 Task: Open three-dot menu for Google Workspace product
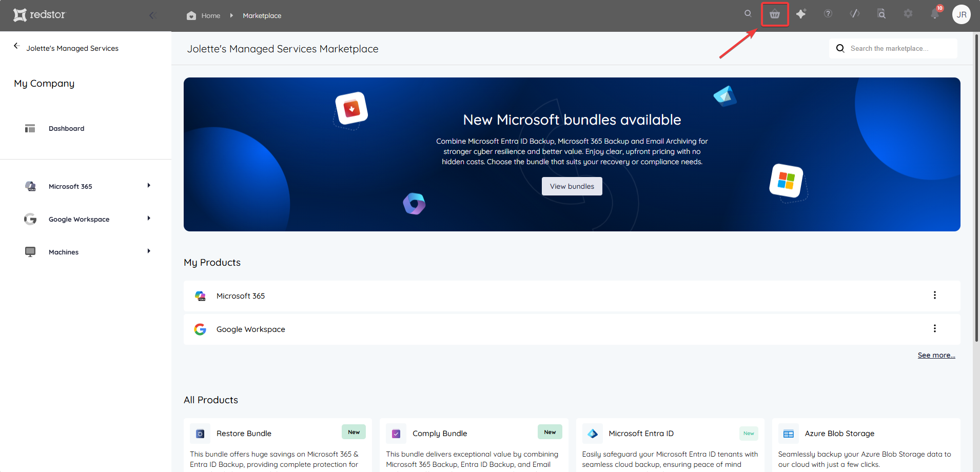(935, 328)
